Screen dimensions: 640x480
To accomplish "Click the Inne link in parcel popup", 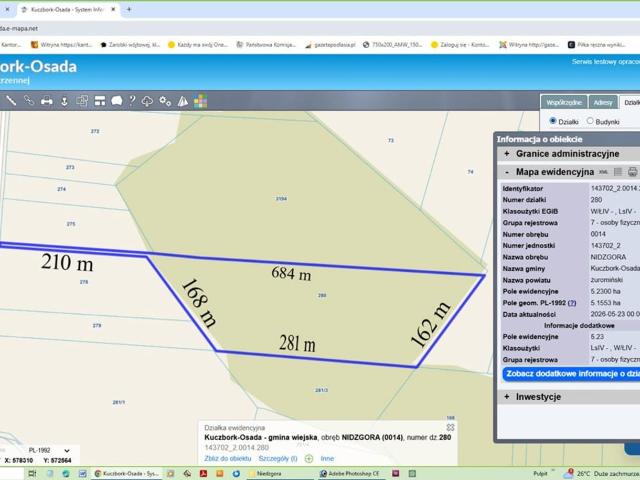I will pyautogui.click(x=327, y=458).
